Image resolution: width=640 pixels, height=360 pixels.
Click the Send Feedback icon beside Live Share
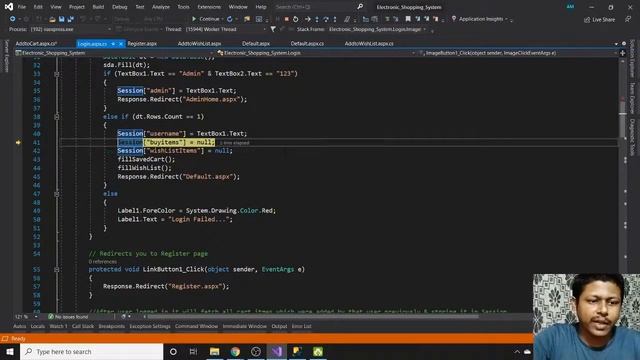(628, 19)
